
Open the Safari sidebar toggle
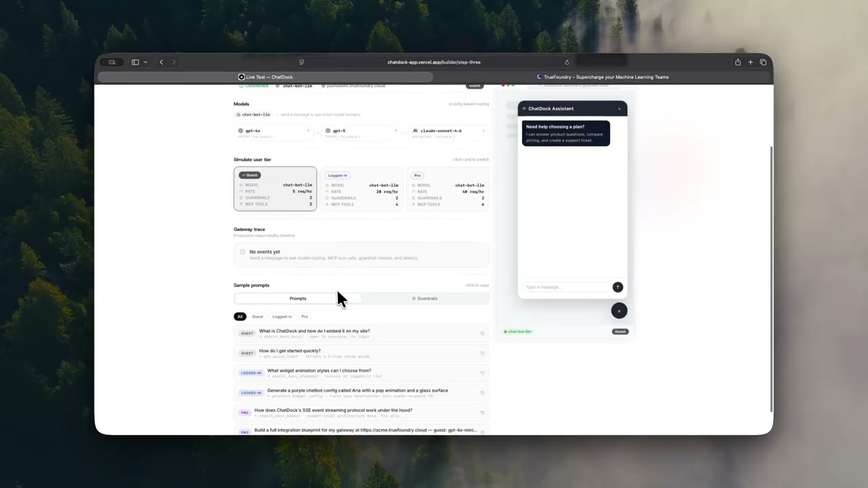135,62
